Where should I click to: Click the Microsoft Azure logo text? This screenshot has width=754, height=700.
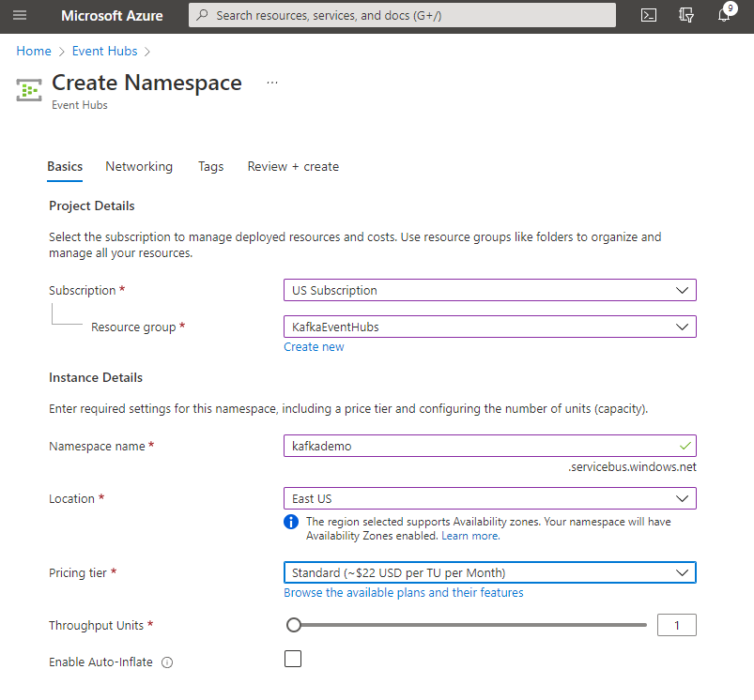pyautogui.click(x=112, y=16)
